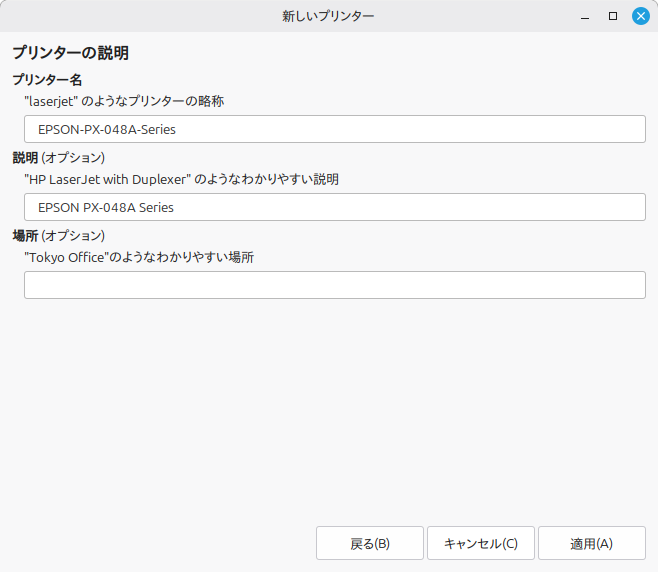Image resolution: width=658 pixels, height=572 pixels.
Task: Click the empty location (場所) input field
Action: click(334, 285)
